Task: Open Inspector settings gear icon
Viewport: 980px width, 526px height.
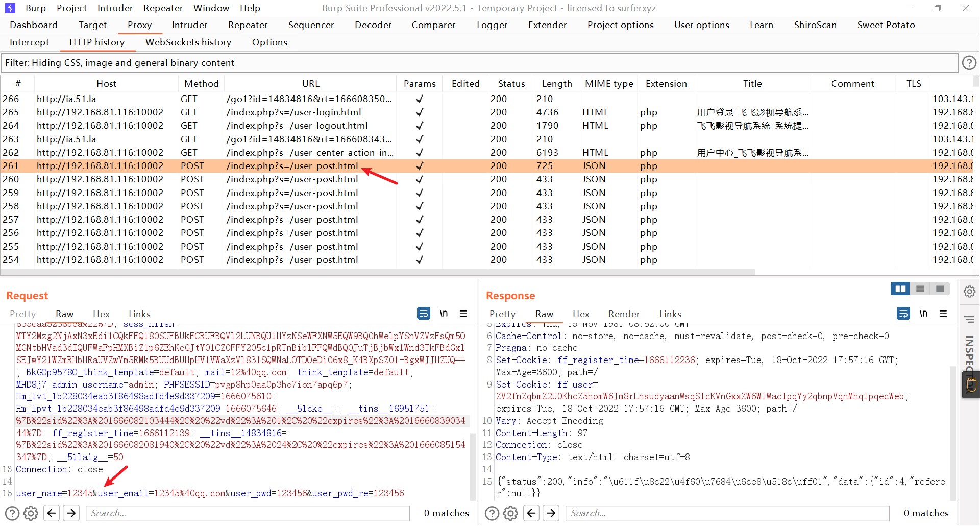Action: [969, 292]
